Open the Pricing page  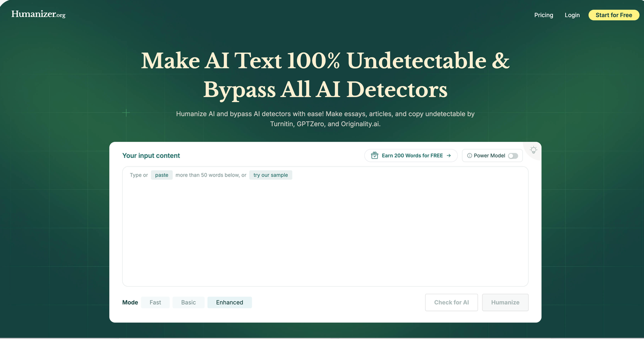click(543, 15)
